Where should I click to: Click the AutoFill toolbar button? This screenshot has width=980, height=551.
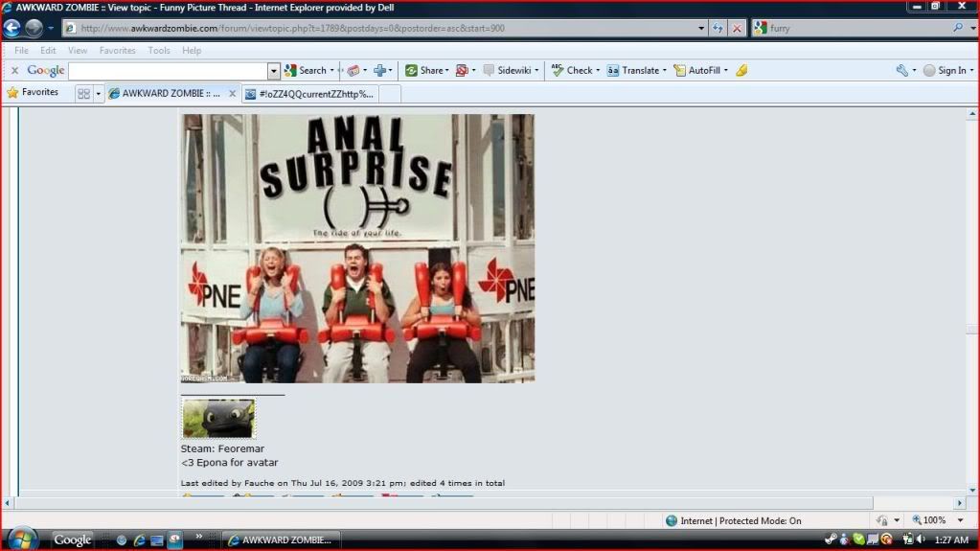pos(698,70)
